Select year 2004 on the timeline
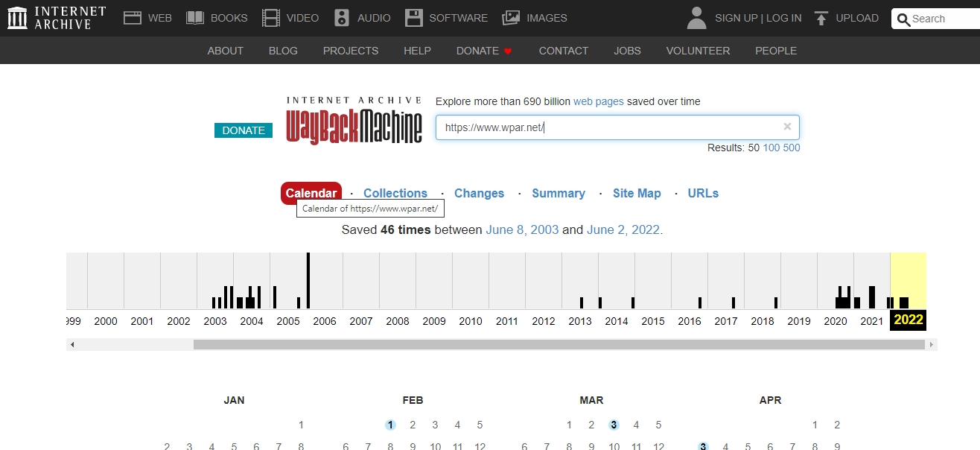 point(252,320)
